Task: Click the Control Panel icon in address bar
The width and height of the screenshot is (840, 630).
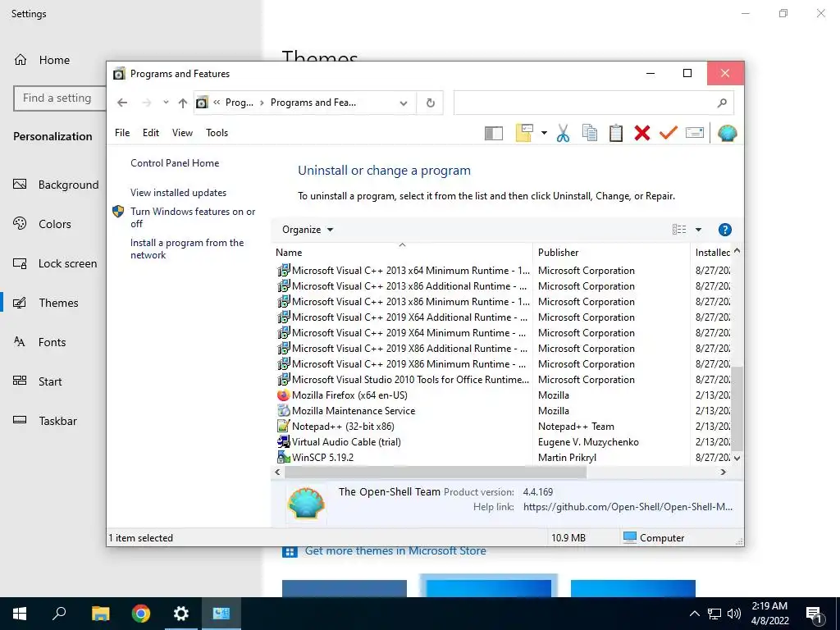Action: point(202,103)
